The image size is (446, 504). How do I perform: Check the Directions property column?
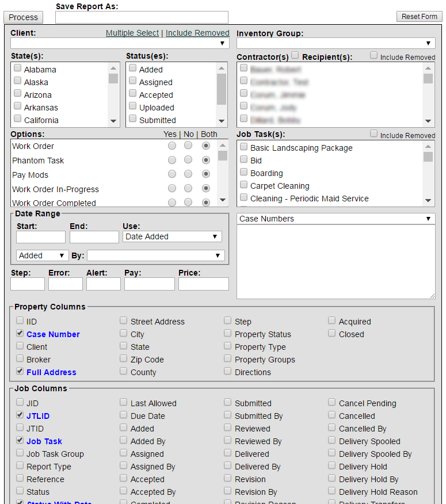pyautogui.click(x=228, y=371)
